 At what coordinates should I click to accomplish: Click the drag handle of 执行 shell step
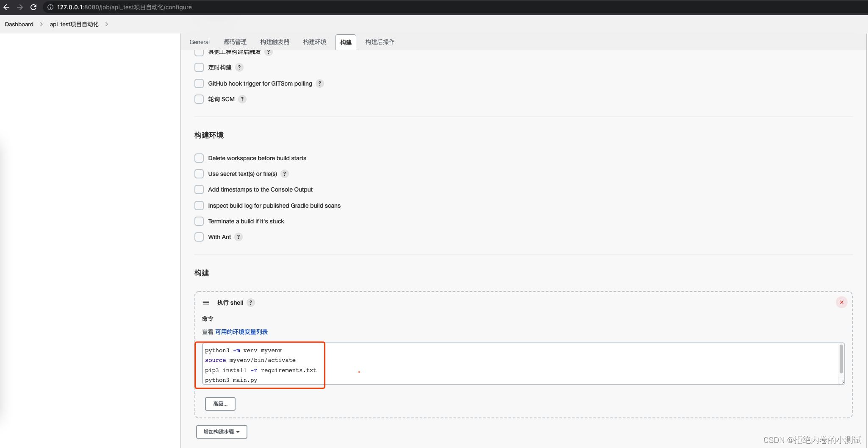pyautogui.click(x=206, y=303)
